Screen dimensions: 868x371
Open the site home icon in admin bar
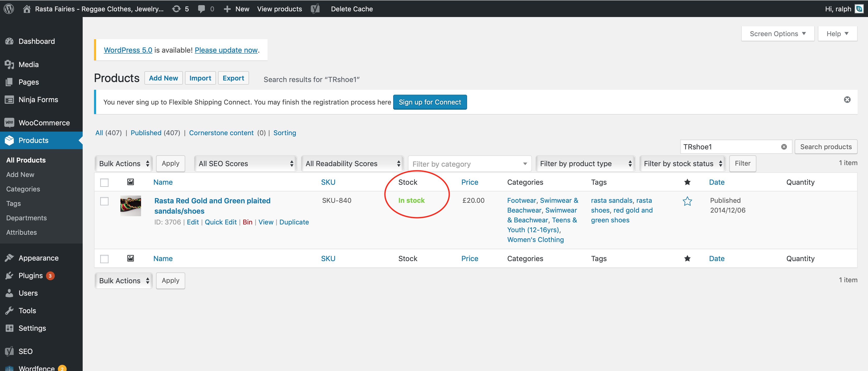click(27, 9)
